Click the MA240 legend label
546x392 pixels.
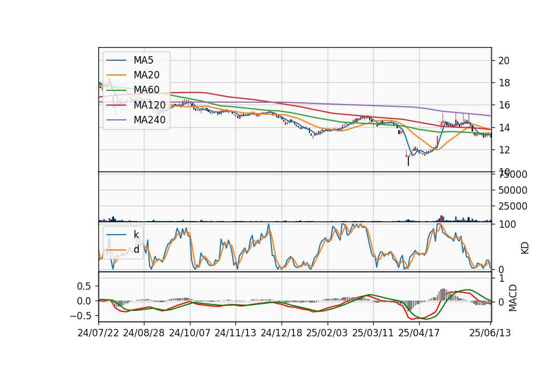[150, 120]
